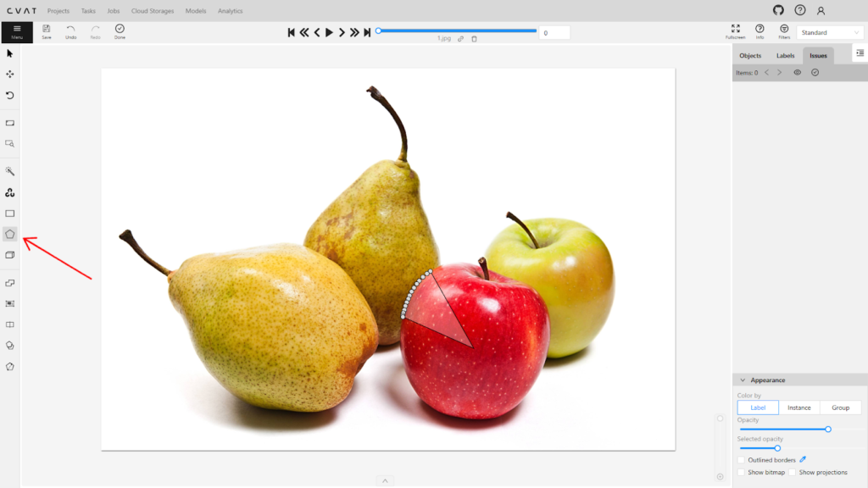This screenshot has height=488, width=868.
Task: Jump to the first frame
Action: point(292,33)
